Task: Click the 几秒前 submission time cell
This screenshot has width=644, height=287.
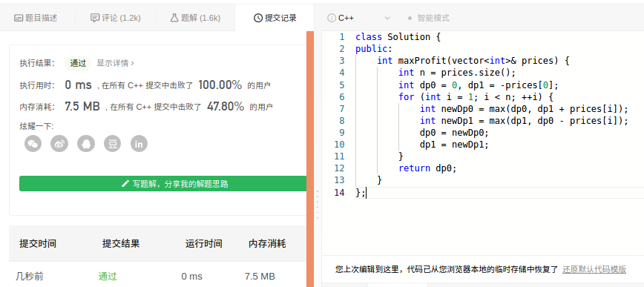Action: click(30, 277)
